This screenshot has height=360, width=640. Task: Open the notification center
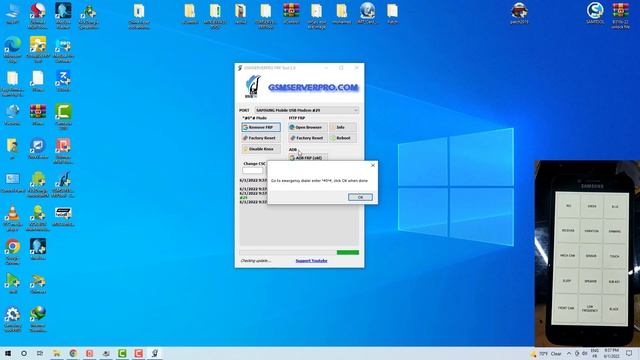point(629,353)
